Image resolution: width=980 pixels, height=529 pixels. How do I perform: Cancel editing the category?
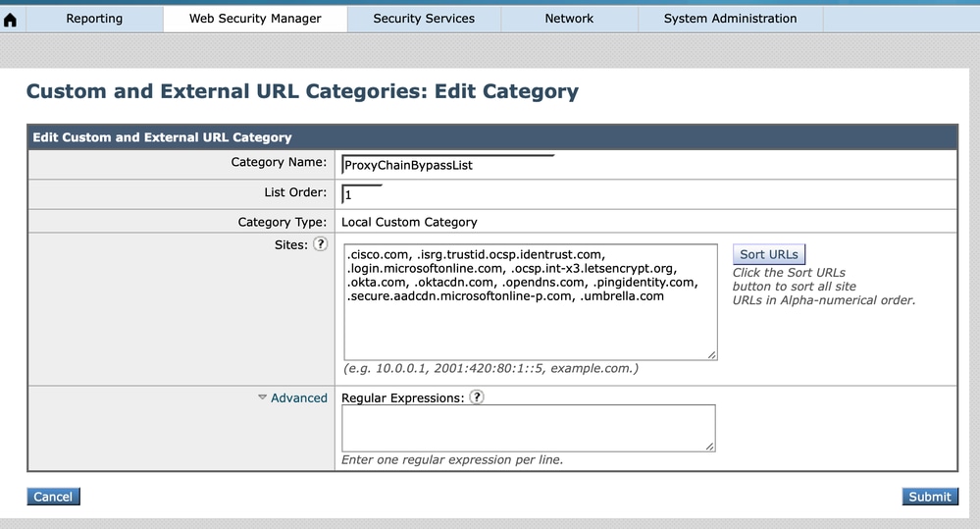(x=53, y=497)
